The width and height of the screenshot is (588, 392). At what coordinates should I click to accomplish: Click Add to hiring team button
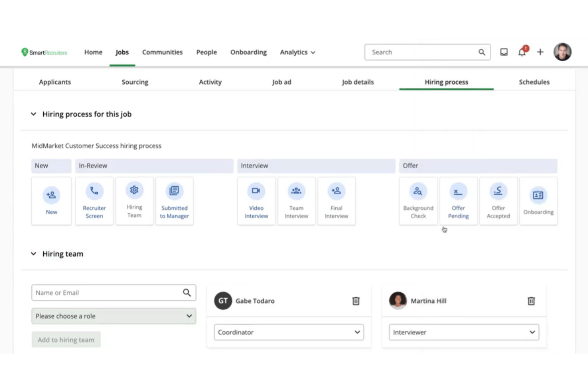click(66, 340)
